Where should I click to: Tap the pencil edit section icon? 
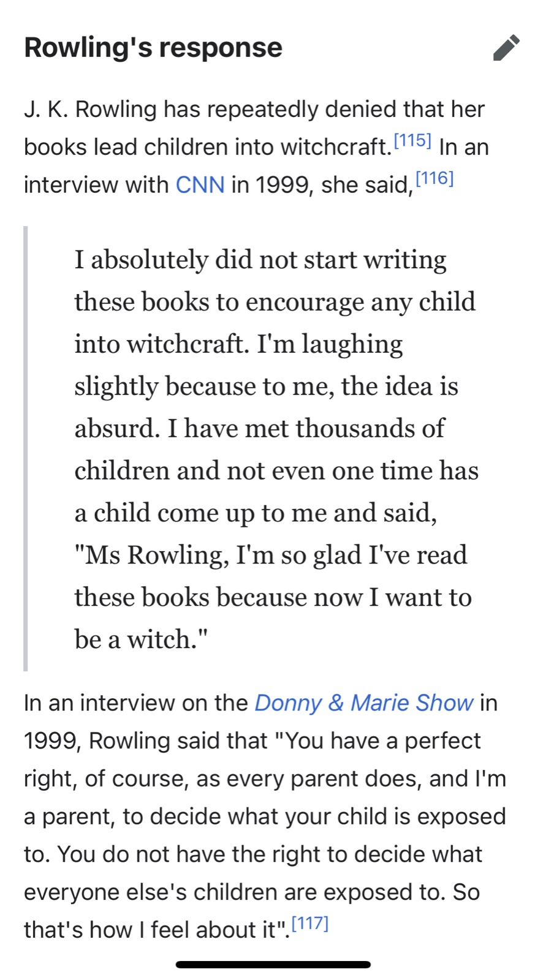(506, 48)
